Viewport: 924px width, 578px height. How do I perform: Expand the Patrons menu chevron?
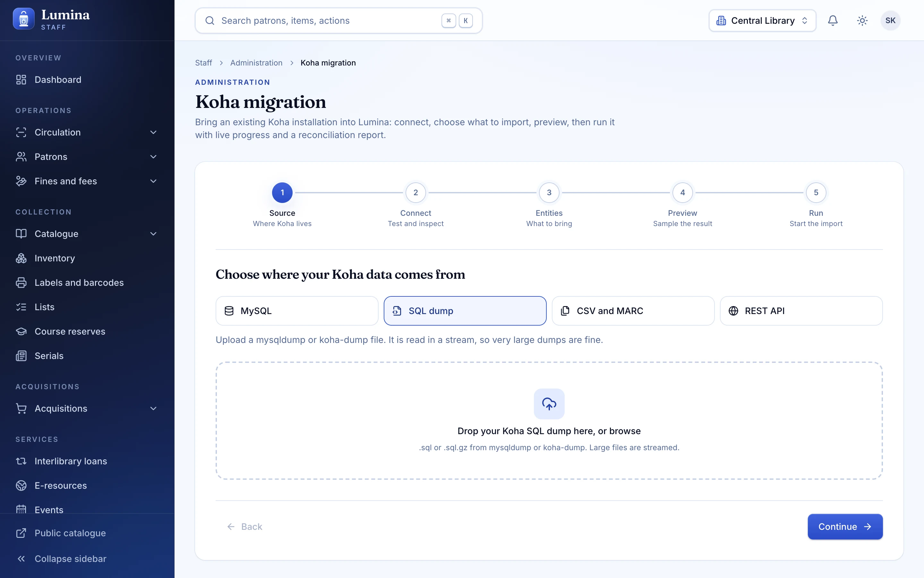click(x=153, y=157)
